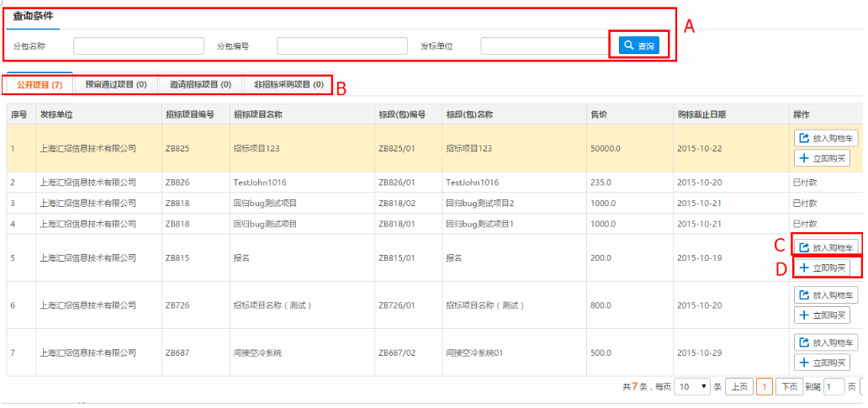Add ZB825 招标项目123 to shopping cart
868x408 pixels.
[826, 138]
